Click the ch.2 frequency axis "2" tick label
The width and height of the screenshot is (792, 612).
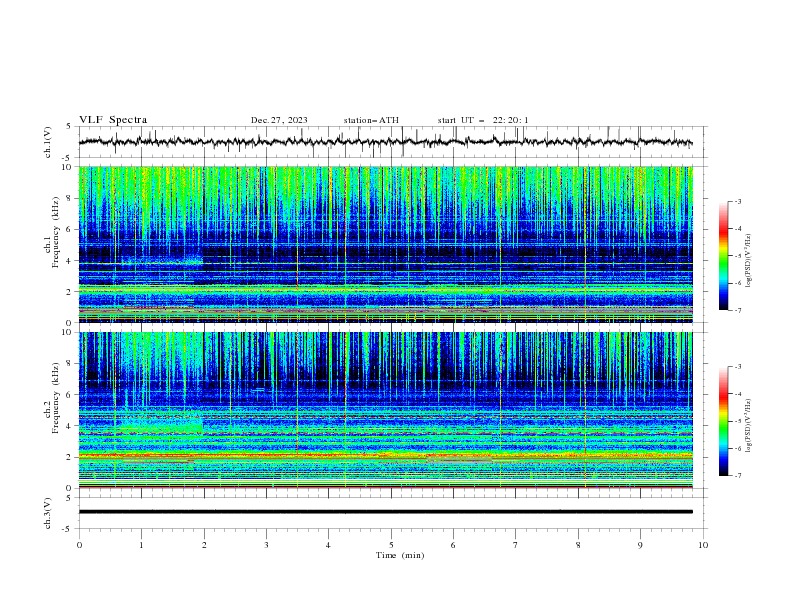(x=70, y=457)
